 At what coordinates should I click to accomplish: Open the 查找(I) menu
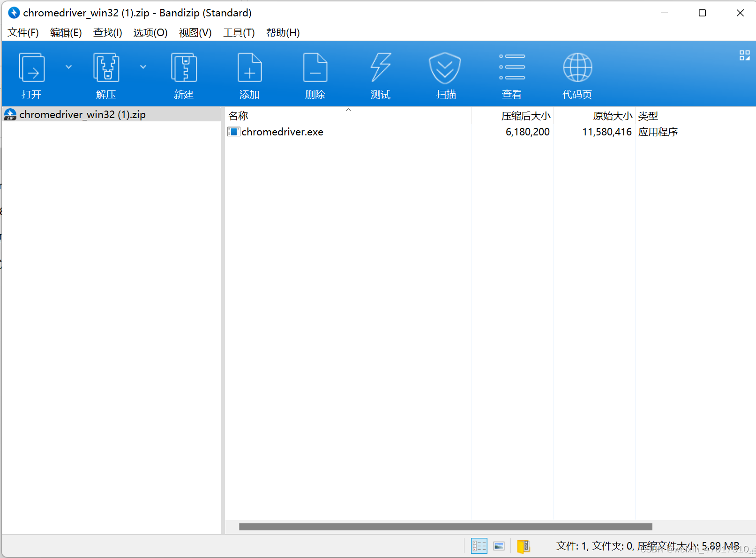[107, 32]
